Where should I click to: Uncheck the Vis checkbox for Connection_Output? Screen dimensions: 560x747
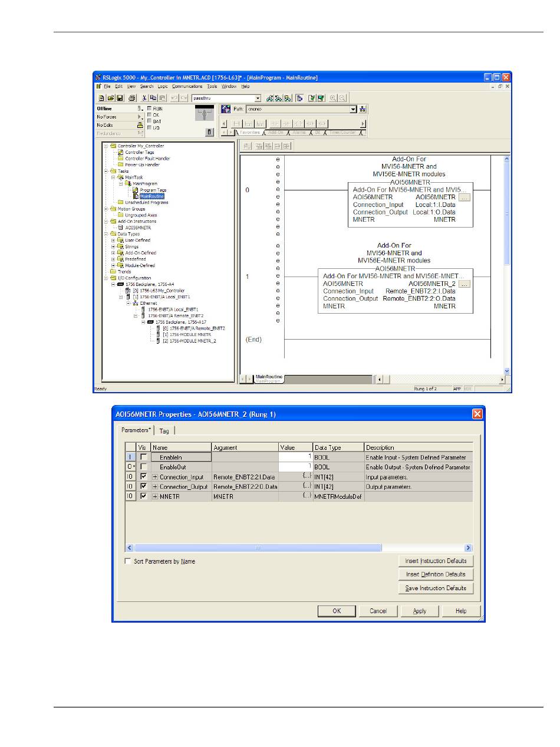(x=144, y=487)
